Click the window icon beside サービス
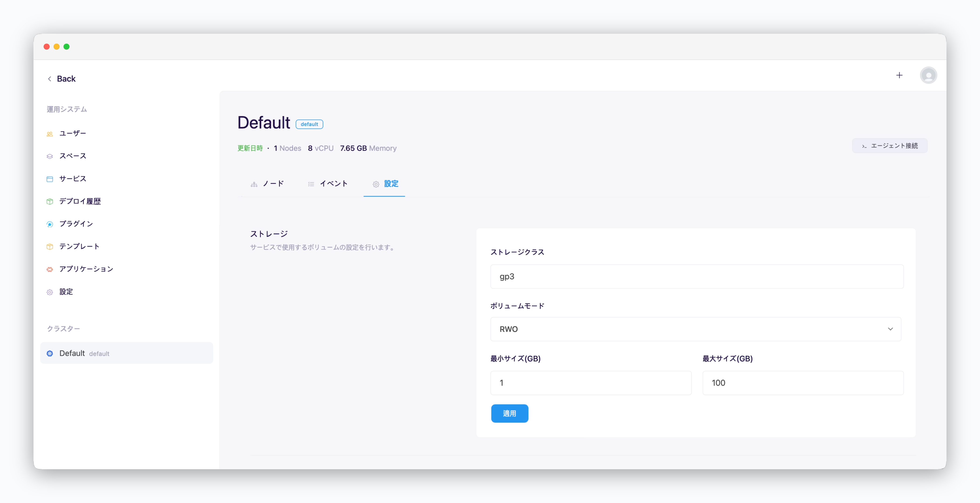980x503 pixels. click(50, 179)
